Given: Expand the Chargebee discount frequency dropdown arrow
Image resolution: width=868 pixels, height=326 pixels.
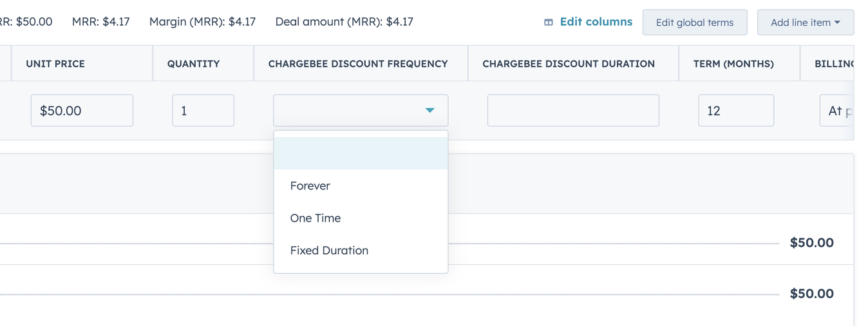Looking at the screenshot, I should (429, 111).
